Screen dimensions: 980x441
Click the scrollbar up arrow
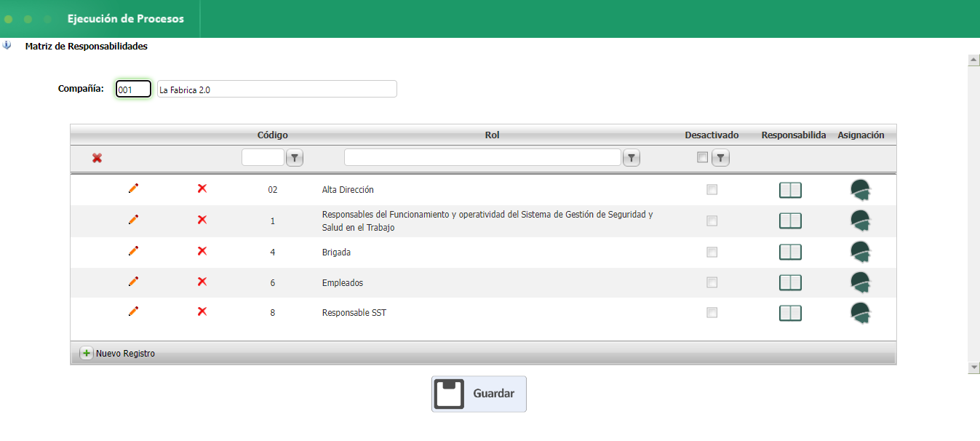[x=974, y=60]
